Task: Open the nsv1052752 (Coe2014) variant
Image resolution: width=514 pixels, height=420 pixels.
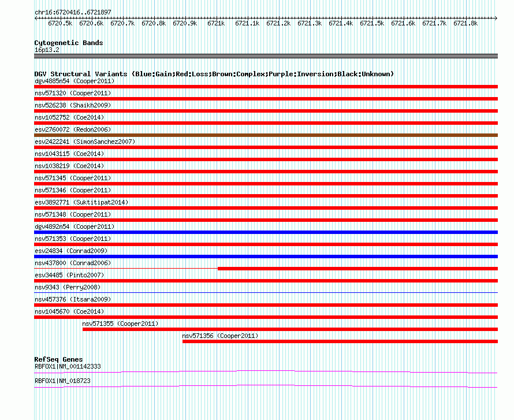Action: click(x=69, y=117)
